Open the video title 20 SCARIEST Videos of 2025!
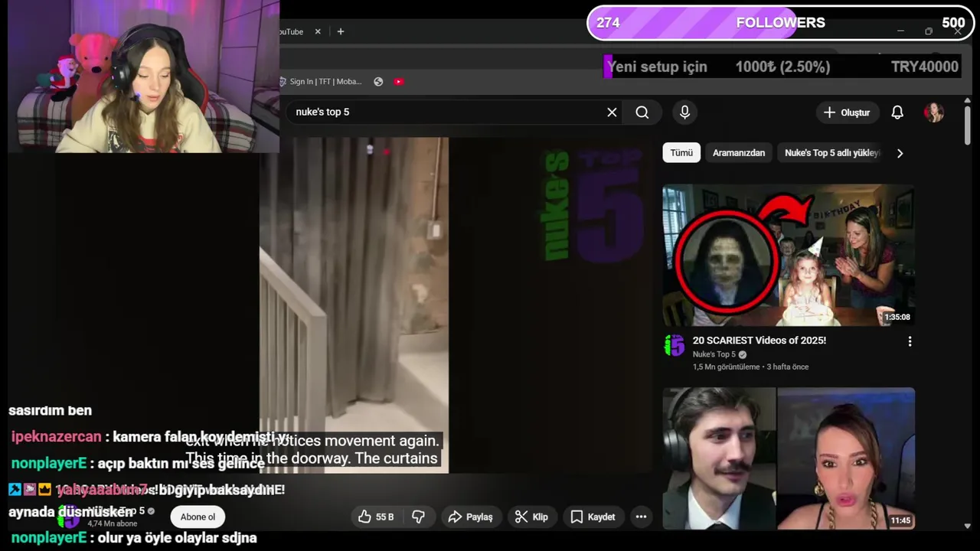Viewport: 980px width, 551px height. coord(759,341)
